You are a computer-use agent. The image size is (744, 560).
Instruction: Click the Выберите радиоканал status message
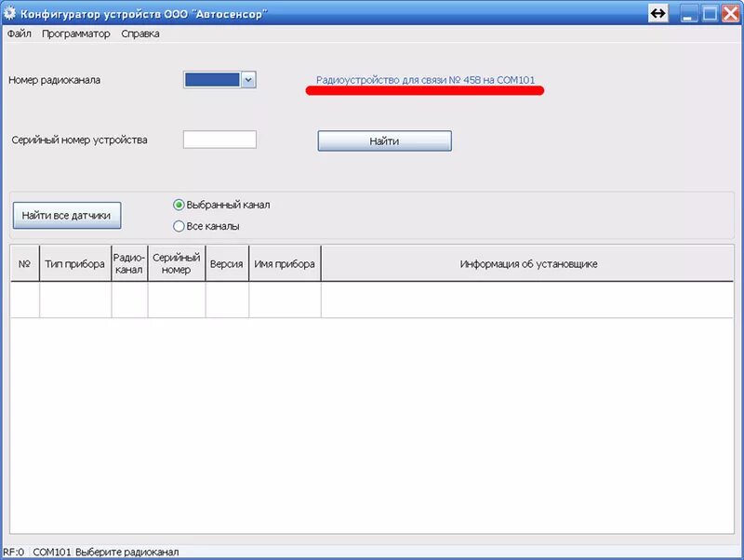[x=127, y=552]
